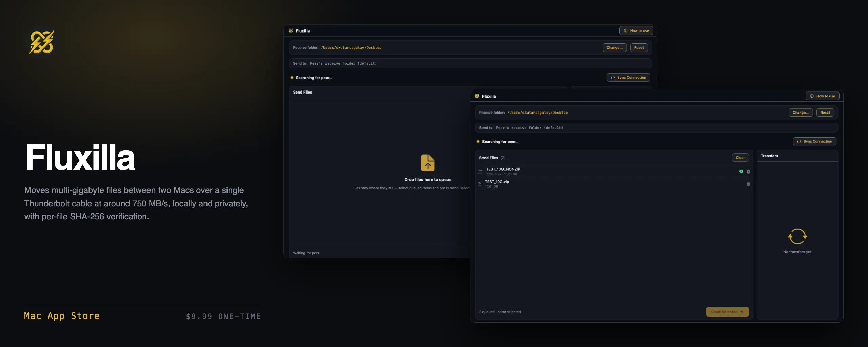Remove TEST_10G_NONZIP from the queue
The image size is (868, 347).
(748, 171)
